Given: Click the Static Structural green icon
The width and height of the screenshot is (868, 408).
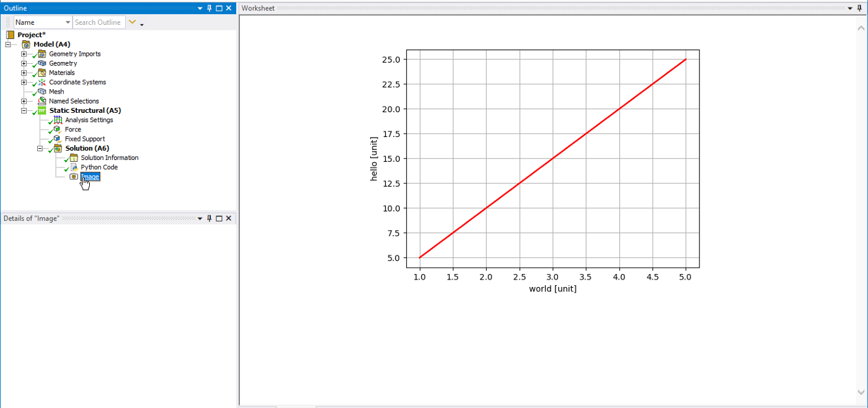Looking at the screenshot, I should [42, 110].
